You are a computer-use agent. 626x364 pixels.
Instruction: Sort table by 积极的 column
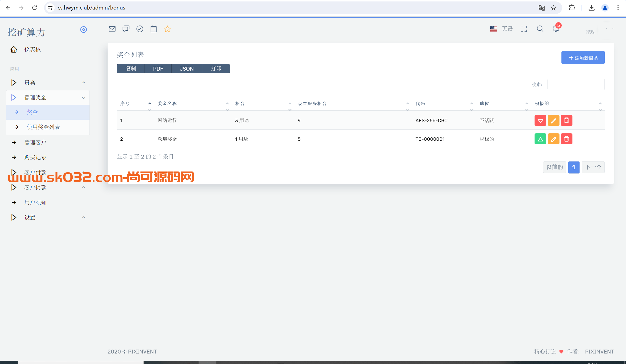click(x=568, y=104)
